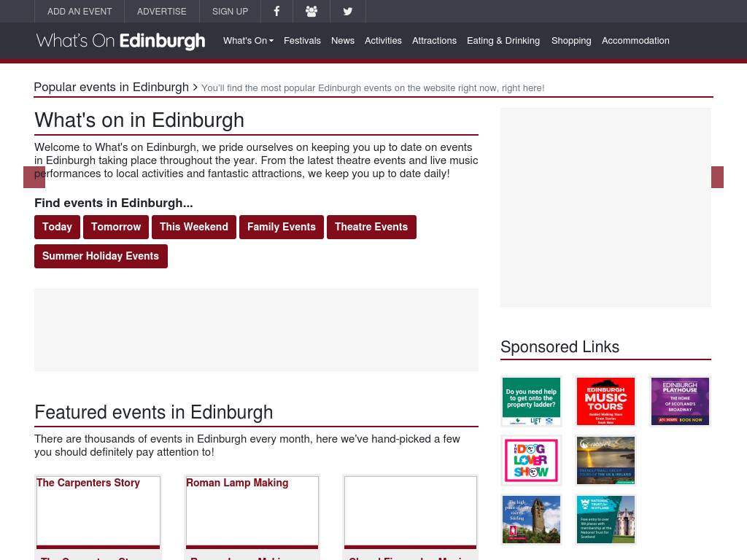Image resolution: width=747 pixels, height=560 pixels.
Task: Expand the What's On dropdown menu
Action: (x=248, y=41)
